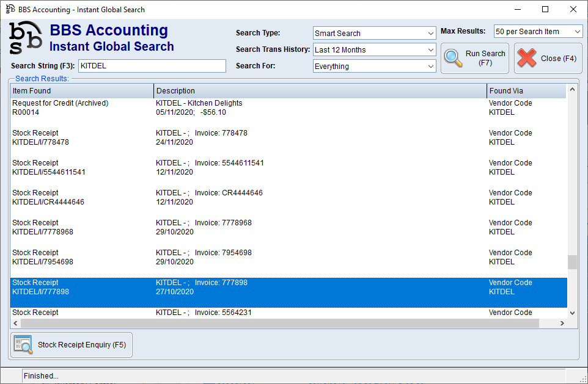Click the vertical scrollbar thumb
The image size is (588, 384).
click(572, 263)
